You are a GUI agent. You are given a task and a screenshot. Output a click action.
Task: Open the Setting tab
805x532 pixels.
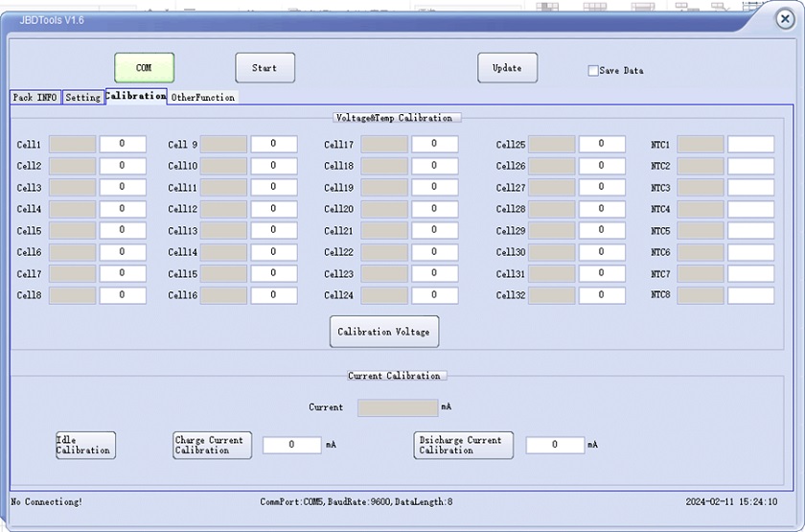[83, 97]
